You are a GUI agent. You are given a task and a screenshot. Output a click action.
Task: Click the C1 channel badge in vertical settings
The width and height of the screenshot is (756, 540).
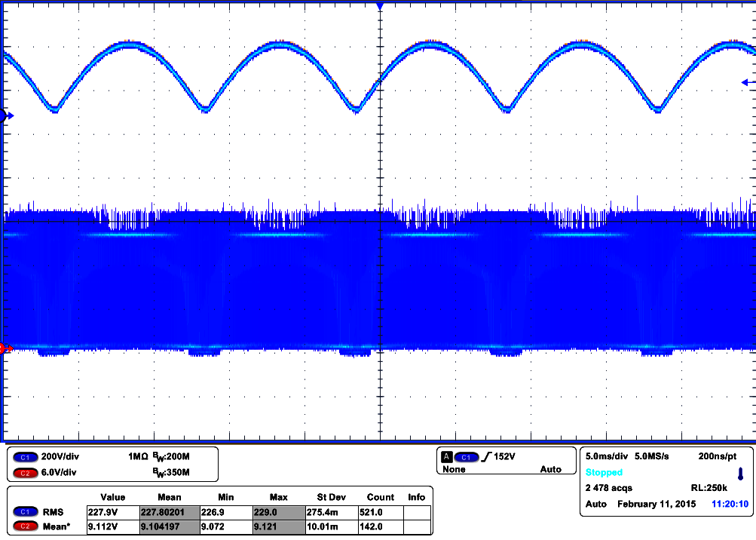[x=25, y=457]
